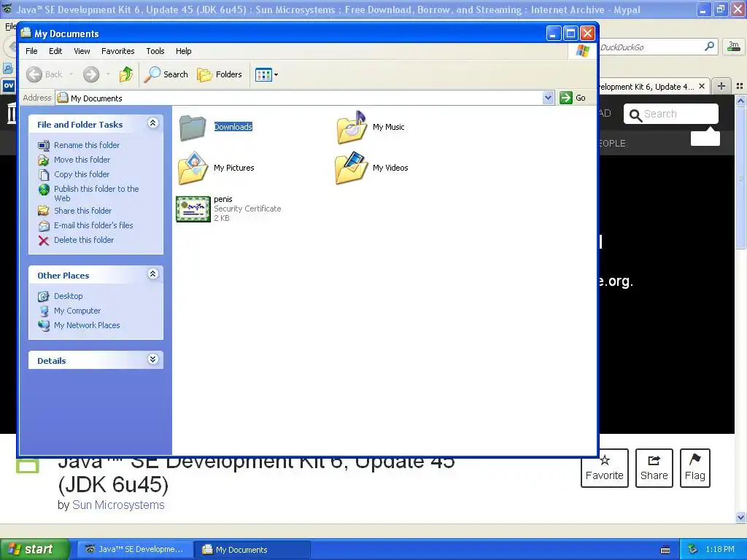Image resolution: width=747 pixels, height=560 pixels.
Task: Click the browser scrollbar up arrow
Action: click(x=740, y=101)
